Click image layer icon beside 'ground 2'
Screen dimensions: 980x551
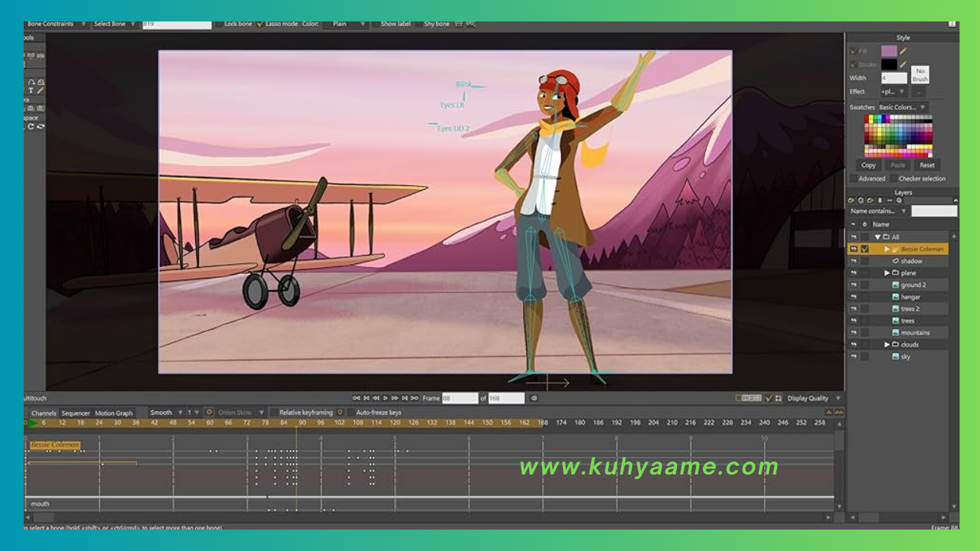tap(895, 285)
